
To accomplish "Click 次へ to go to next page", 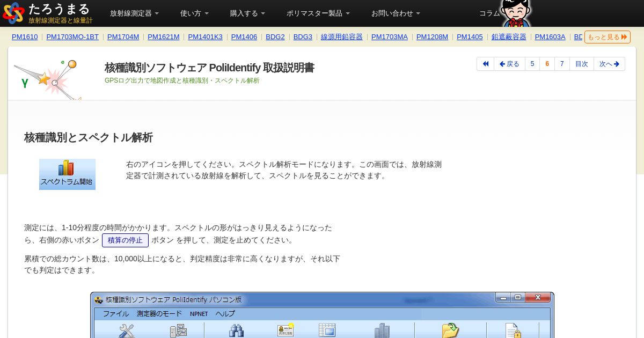I will tap(609, 64).
